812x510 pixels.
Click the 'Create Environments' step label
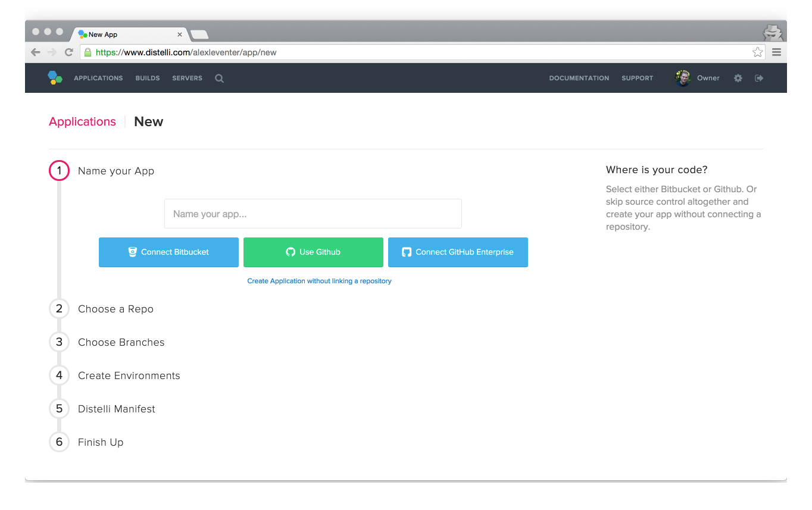tap(129, 376)
